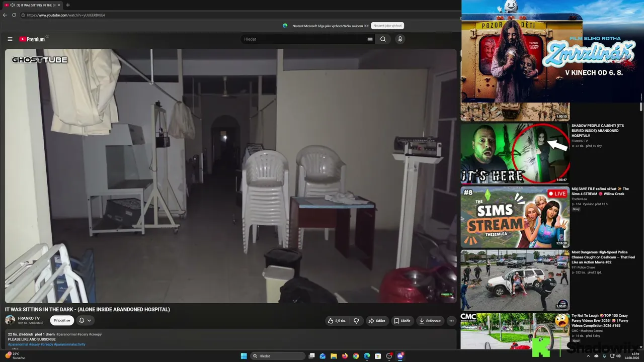Image resolution: width=644 pixels, height=362 pixels.
Task: Open Police Chases dashcam video thumbnail
Action: coord(515,280)
